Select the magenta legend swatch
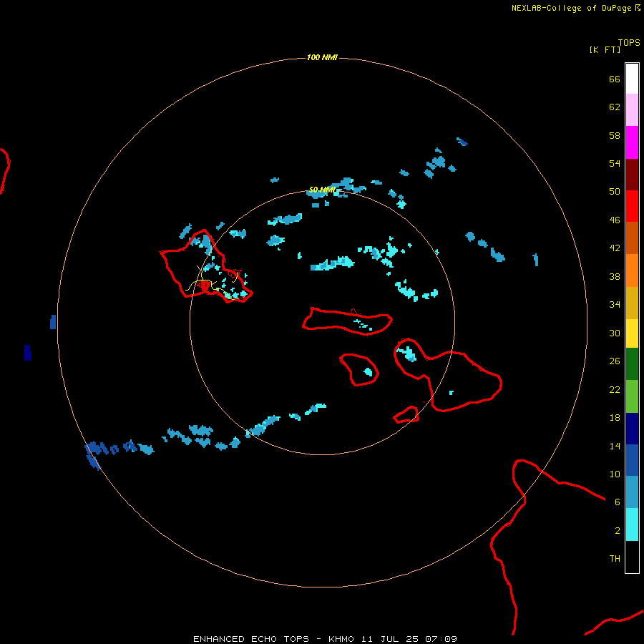The width and height of the screenshot is (644, 644). 632,142
